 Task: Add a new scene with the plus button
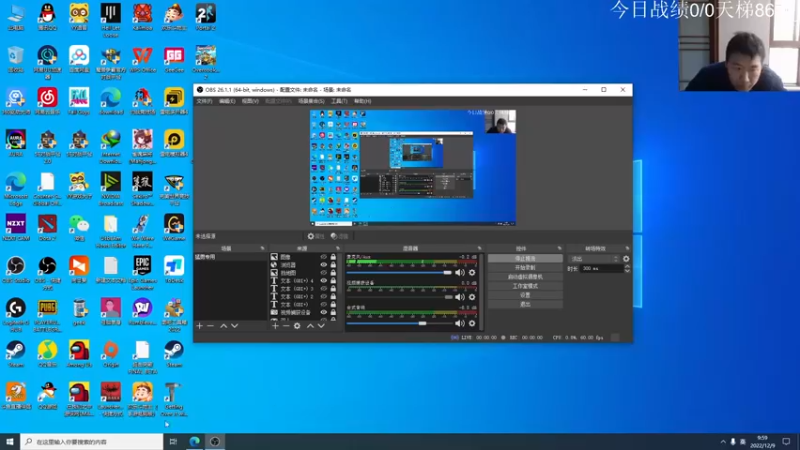click(199, 326)
